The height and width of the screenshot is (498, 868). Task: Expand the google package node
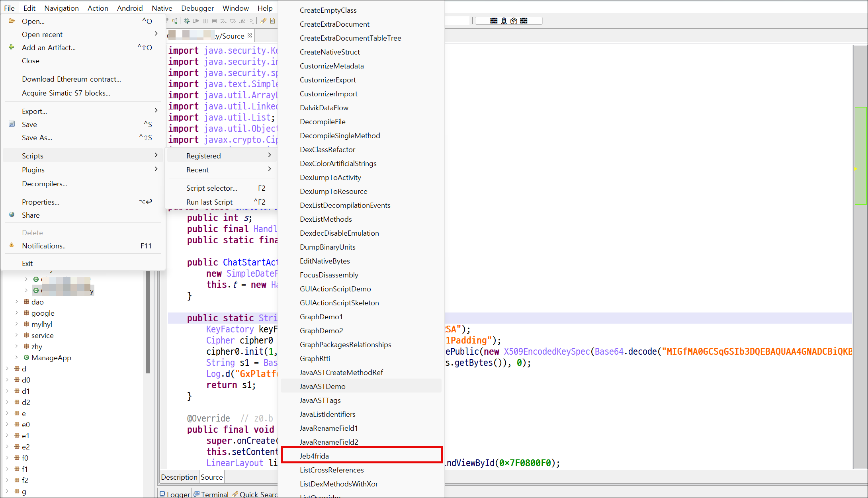[17, 313]
